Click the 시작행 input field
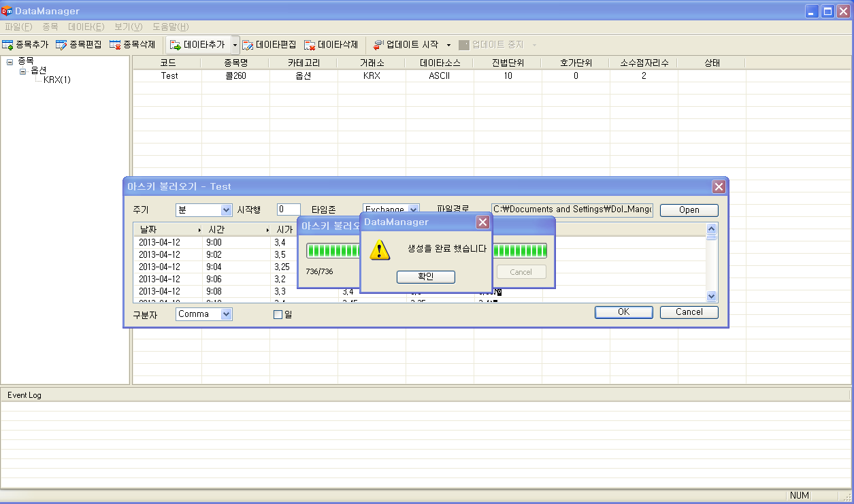The height and width of the screenshot is (504, 854). [x=289, y=210]
